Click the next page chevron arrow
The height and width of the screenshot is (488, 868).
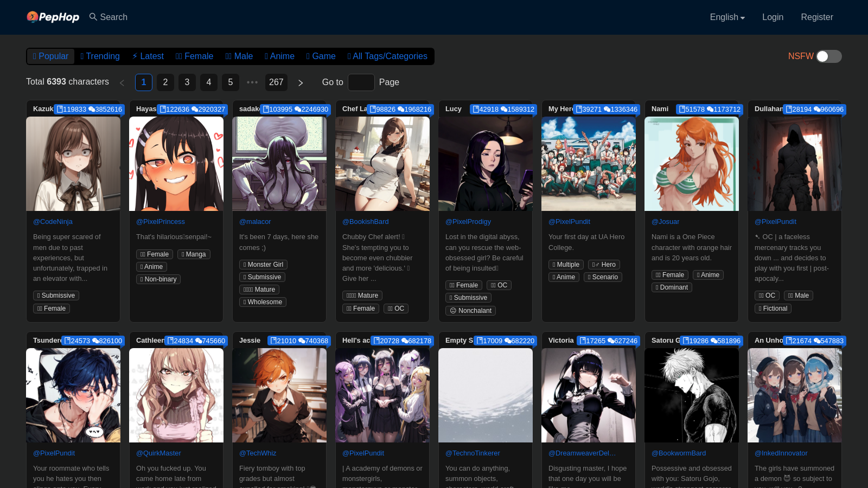pos(301,82)
